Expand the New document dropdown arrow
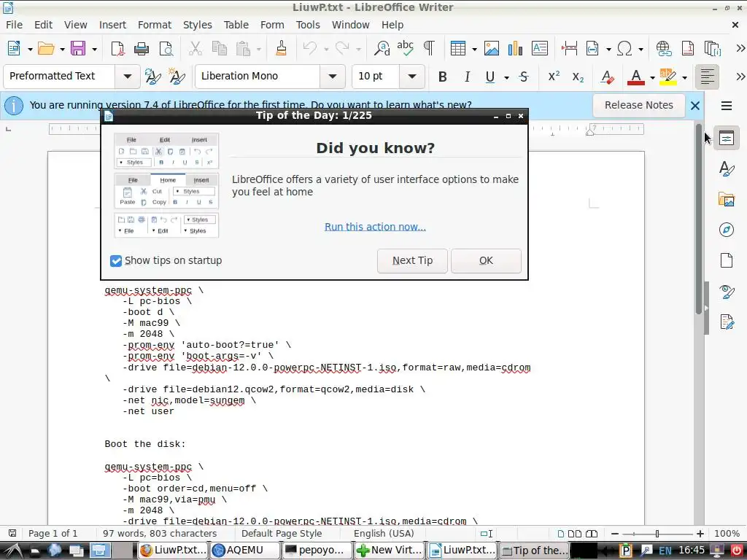 [29, 49]
